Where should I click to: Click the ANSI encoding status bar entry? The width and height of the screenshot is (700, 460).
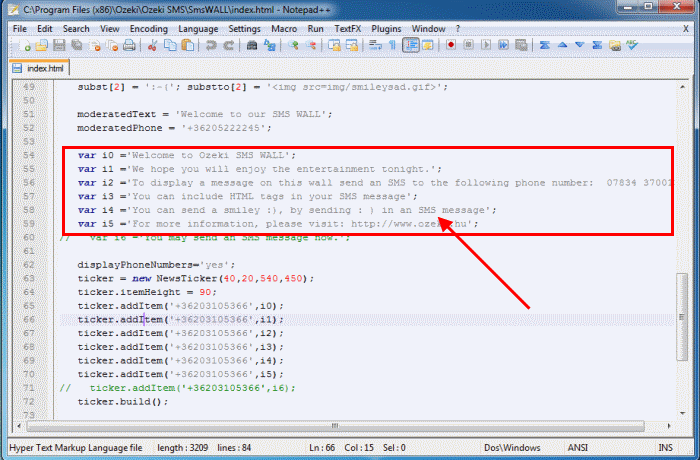tap(577, 447)
